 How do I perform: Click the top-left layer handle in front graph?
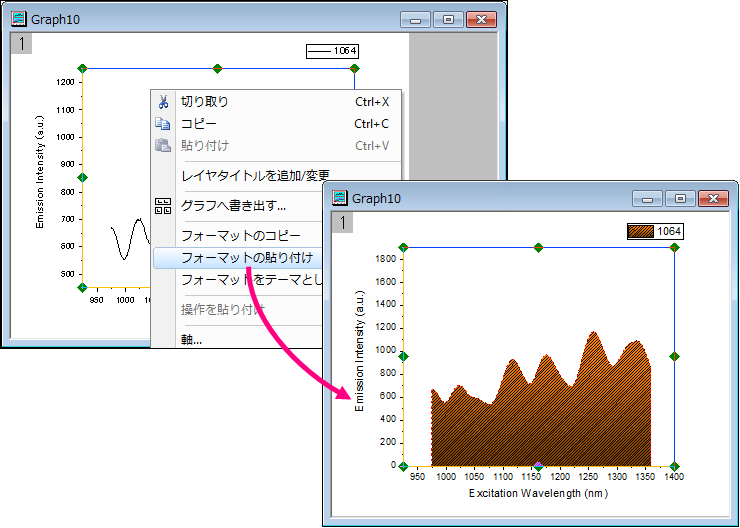click(x=403, y=248)
